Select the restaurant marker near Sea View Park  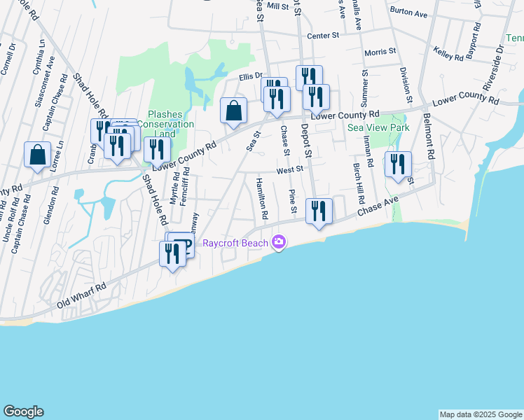[398, 167]
